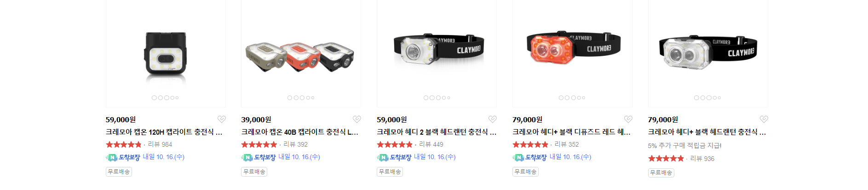Click 도착보장 icon under the 캡온 40B item

pos(259,157)
